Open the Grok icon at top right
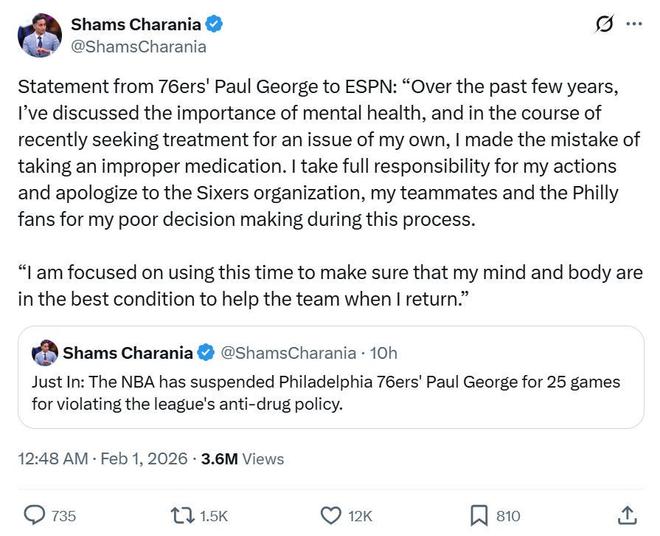The image size is (660, 536). point(604,24)
